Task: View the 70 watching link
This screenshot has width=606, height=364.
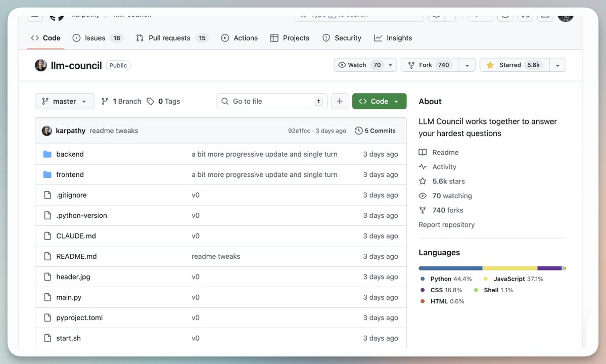Action: click(445, 196)
